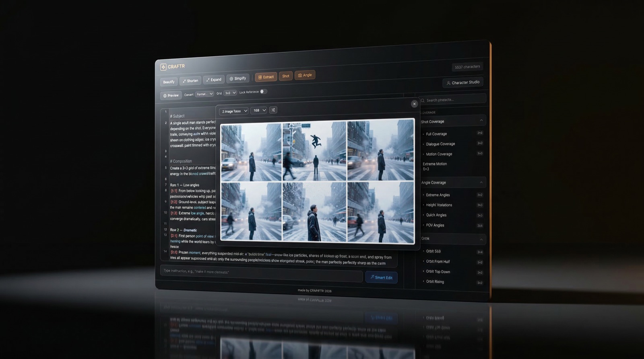
Task: Select the Angle camera button
Action: (305, 75)
